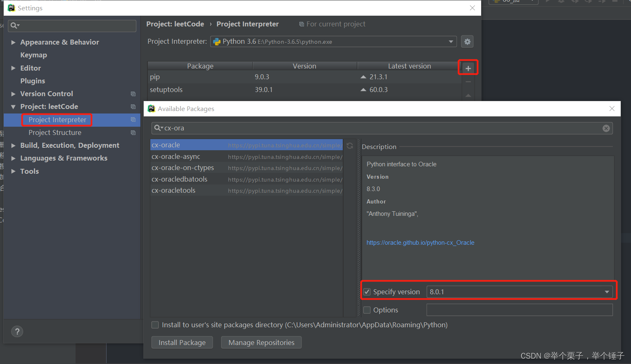Image resolution: width=631 pixels, height=364 pixels.
Task: Click copy icon beside Project Structure
Action: click(133, 133)
